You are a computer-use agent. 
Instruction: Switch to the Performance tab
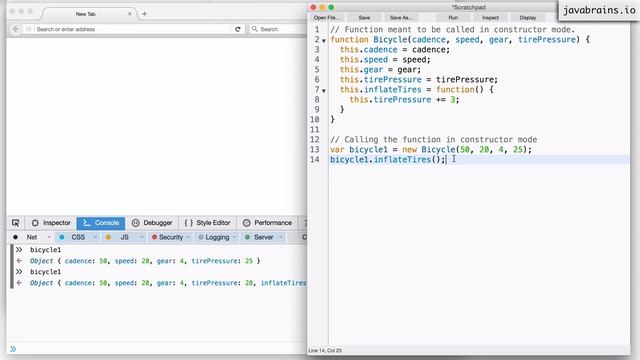(267, 223)
